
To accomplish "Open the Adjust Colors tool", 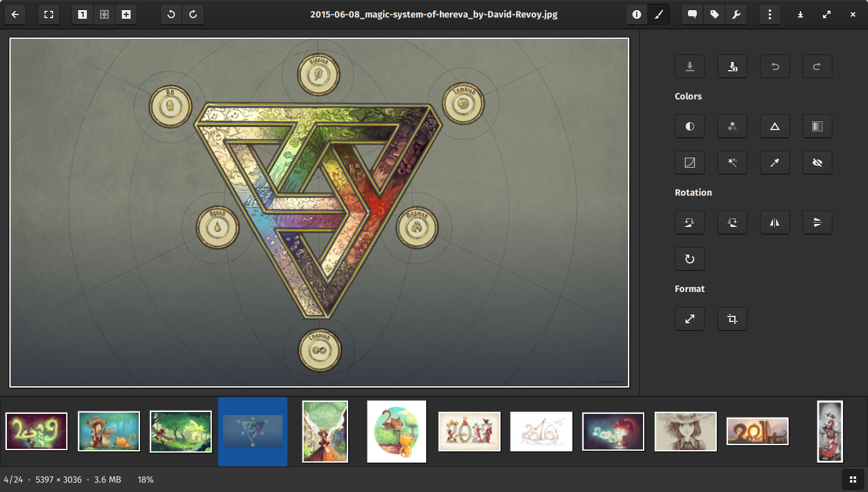I will click(x=732, y=126).
